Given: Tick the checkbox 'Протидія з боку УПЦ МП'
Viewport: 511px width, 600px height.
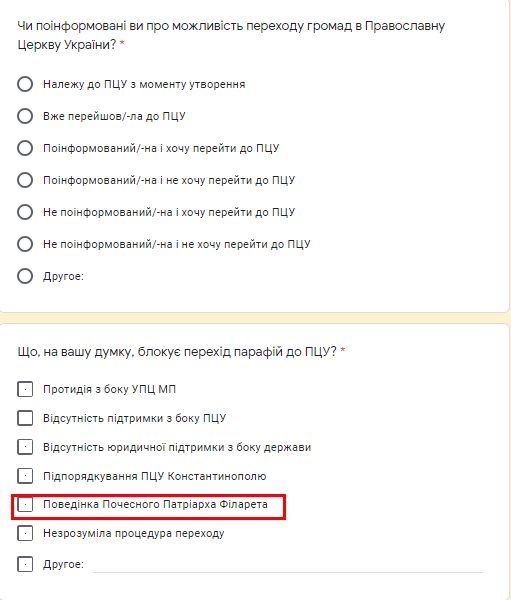Looking at the screenshot, I should (x=25, y=389).
